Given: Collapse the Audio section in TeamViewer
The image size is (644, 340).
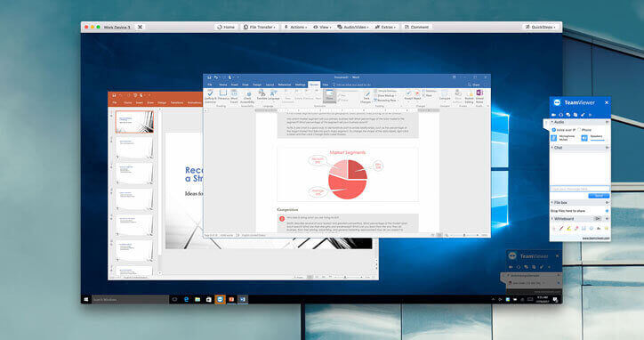Looking at the screenshot, I should [552, 122].
